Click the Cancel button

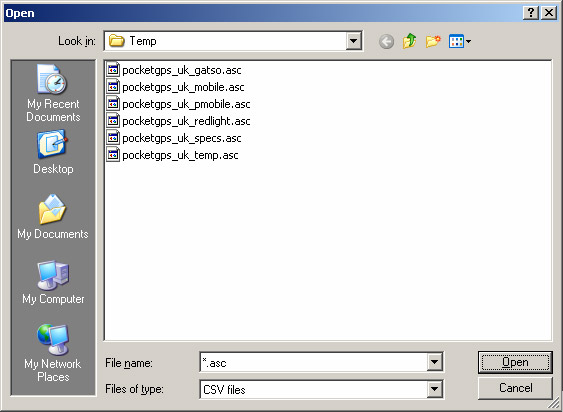click(x=515, y=388)
